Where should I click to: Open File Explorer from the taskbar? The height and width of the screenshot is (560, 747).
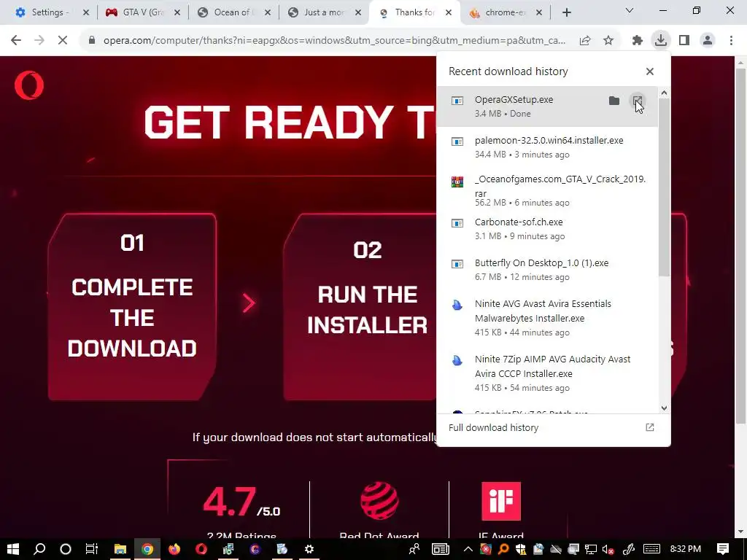120,549
